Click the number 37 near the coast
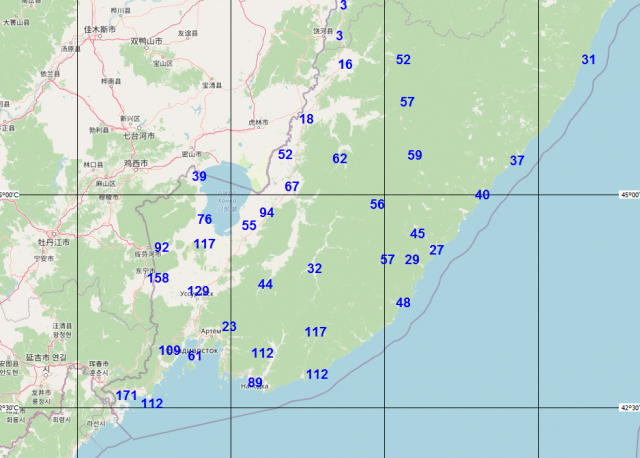 [517, 161]
